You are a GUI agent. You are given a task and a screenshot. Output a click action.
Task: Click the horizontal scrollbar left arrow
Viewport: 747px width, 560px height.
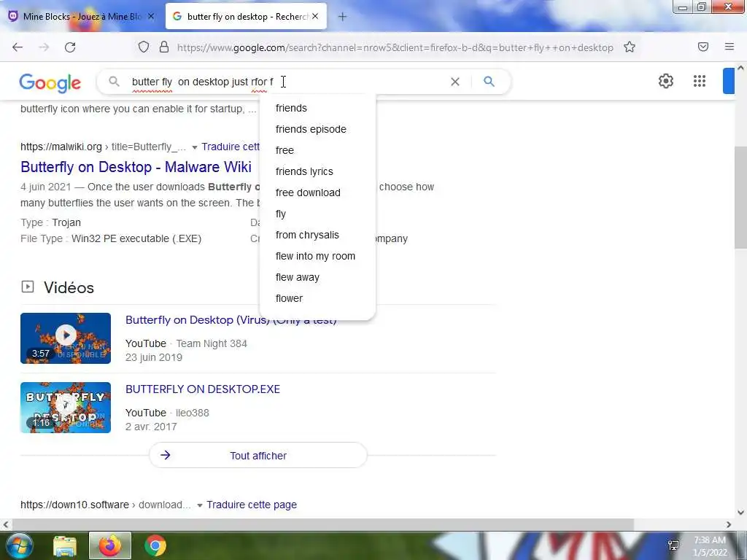(x=6, y=524)
